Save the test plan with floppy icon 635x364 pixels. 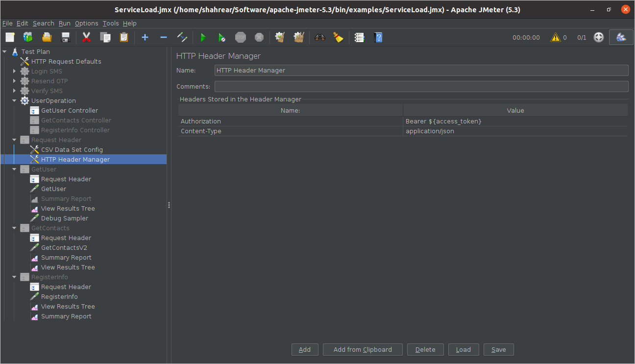pyautogui.click(x=65, y=37)
